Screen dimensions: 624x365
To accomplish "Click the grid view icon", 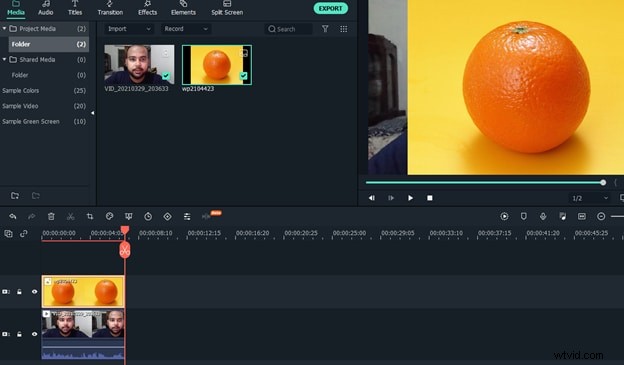I will (343, 29).
